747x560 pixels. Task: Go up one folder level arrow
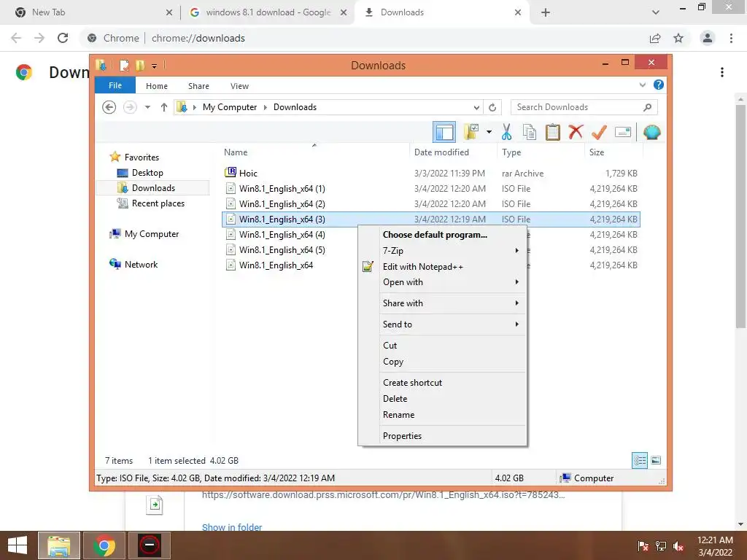(164, 107)
